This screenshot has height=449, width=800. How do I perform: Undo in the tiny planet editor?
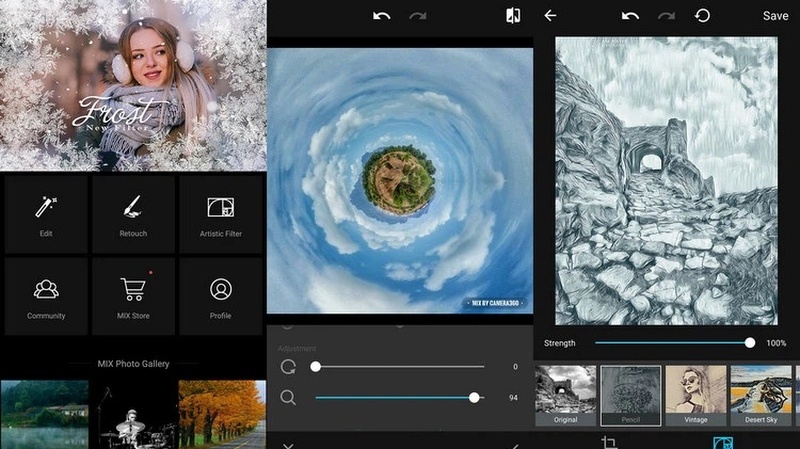pos(381,16)
